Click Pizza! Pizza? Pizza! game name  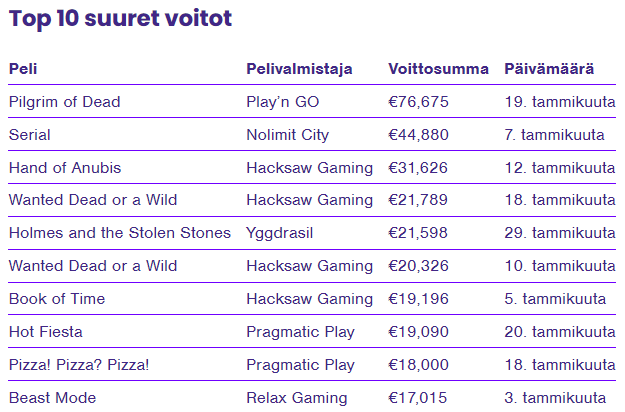pos(79,365)
